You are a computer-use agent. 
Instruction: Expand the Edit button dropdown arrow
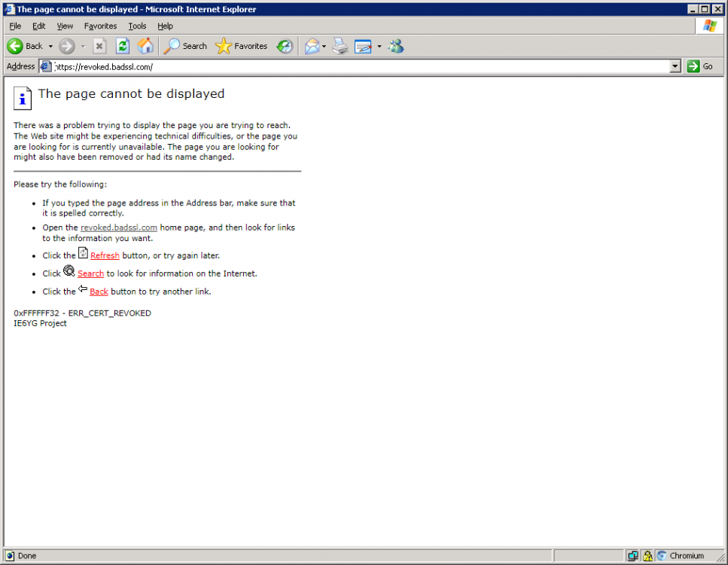tap(379, 46)
